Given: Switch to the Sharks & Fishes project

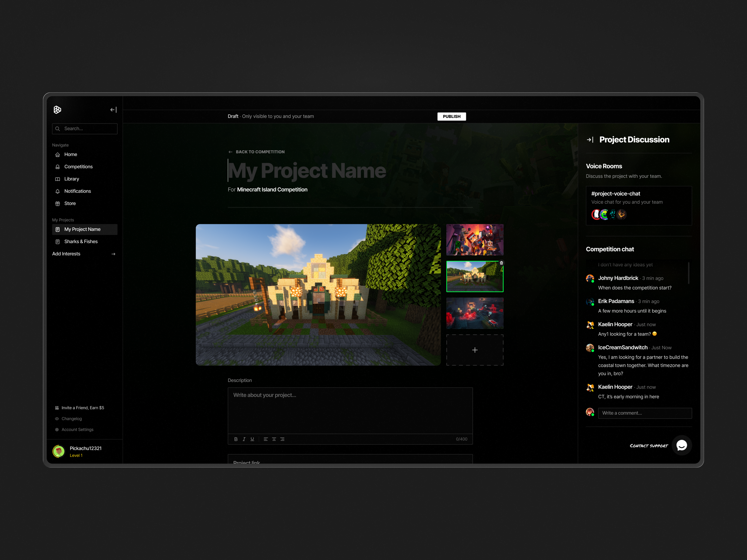Looking at the screenshot, I should (x=81, y=241).
